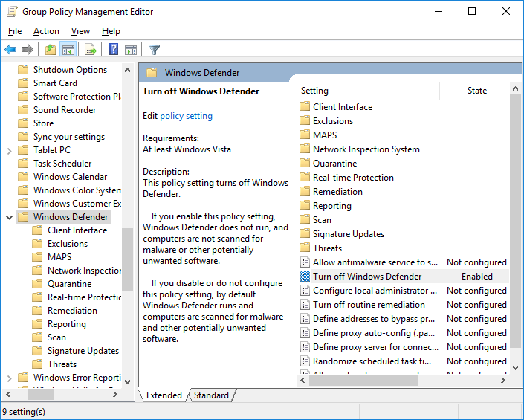Open the File menu
524x420 pixels.
pos(15,31)
